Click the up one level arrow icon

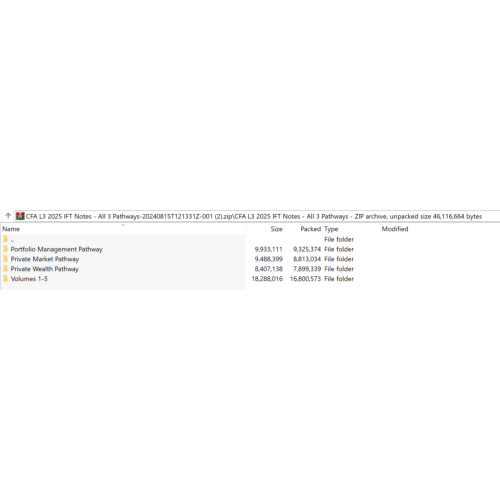click(8, 216)
